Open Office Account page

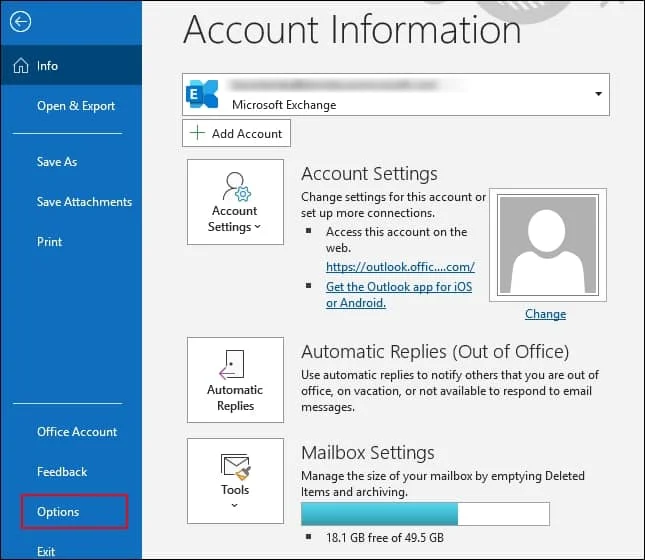77,432
